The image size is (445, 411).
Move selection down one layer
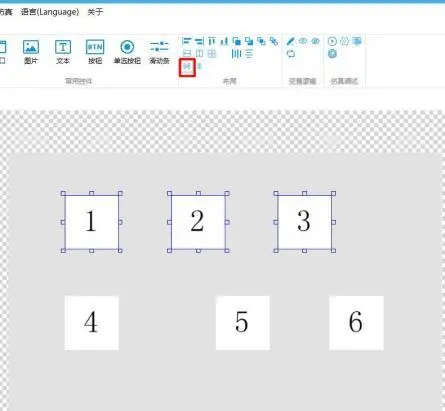click(x=274, y=41)
